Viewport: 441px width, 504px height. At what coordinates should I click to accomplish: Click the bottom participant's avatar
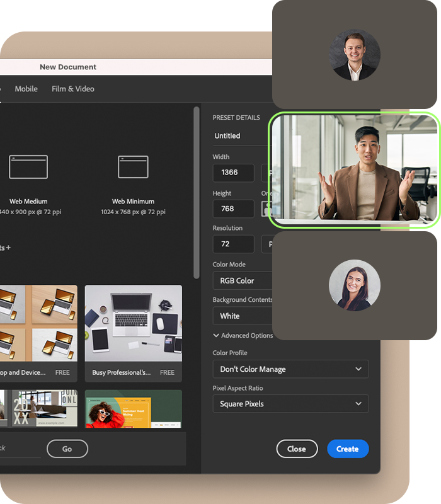click(355, 285)
